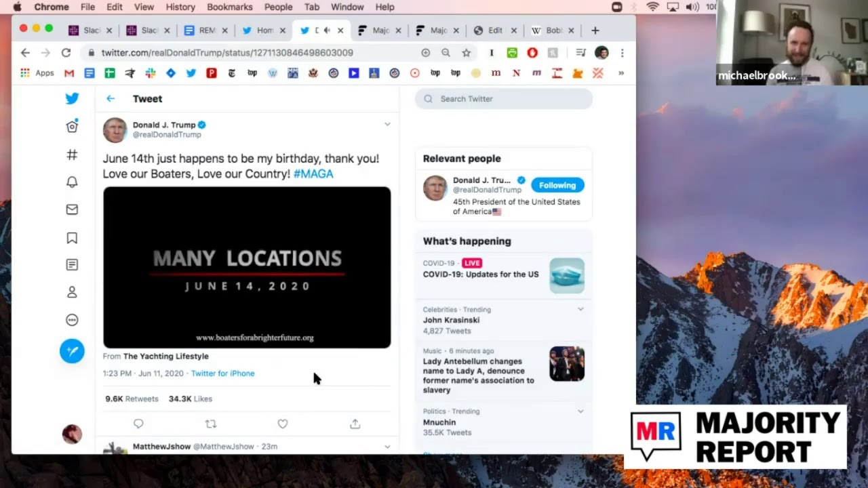Switch to the REM document tab
This screenshot has width=868, height=488.
tap(205, 30)
